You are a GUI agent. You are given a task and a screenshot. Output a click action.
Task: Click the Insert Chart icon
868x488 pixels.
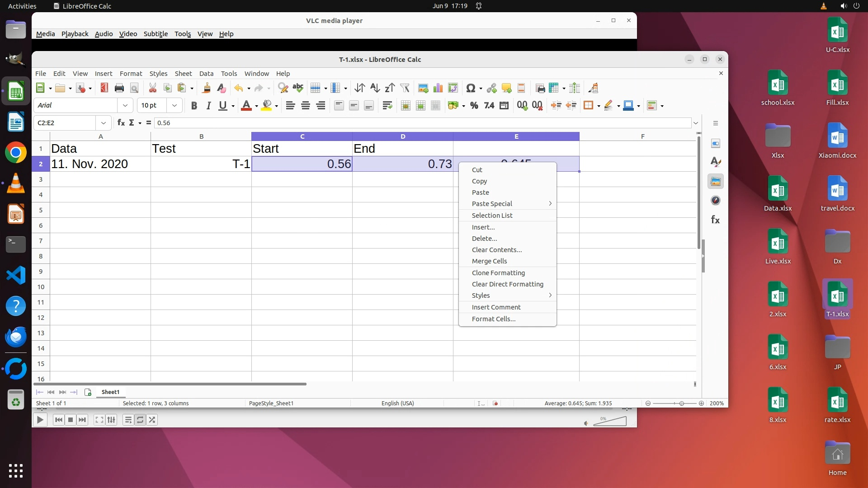click(438, 88)
